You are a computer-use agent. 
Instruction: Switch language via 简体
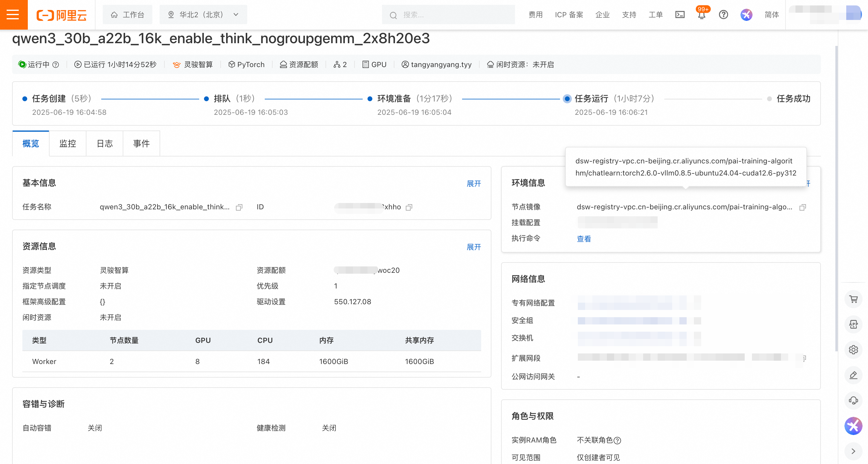click(771, 14)
